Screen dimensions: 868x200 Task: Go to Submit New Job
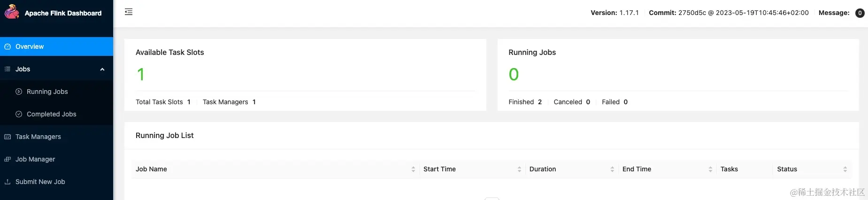56,182
